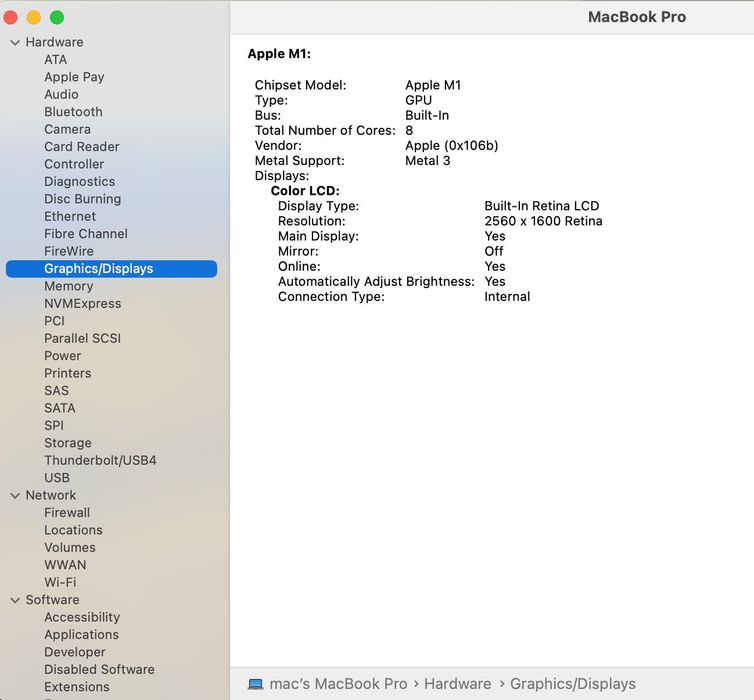This screenshot has width=754, height=700.
Task: Select SATA in the sidebar
Action: pyautogui.click(x=60, y=408)
